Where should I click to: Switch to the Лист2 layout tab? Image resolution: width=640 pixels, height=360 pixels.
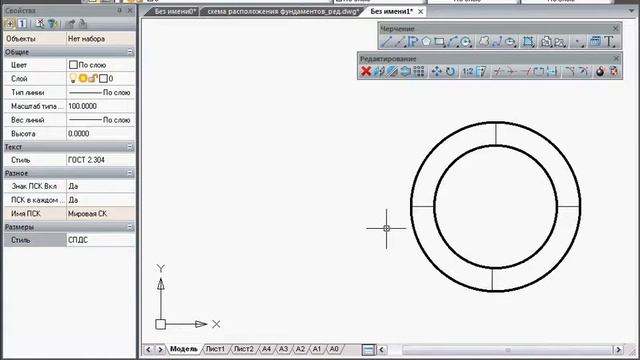pyautogui.click(x=243, y=349)
